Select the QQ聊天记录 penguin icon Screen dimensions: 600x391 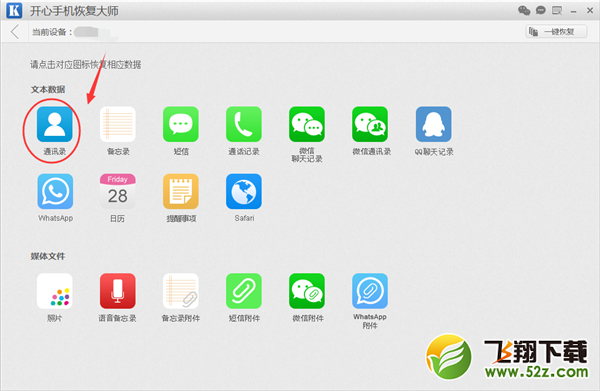pyautogui.click(x=434, y=124)
